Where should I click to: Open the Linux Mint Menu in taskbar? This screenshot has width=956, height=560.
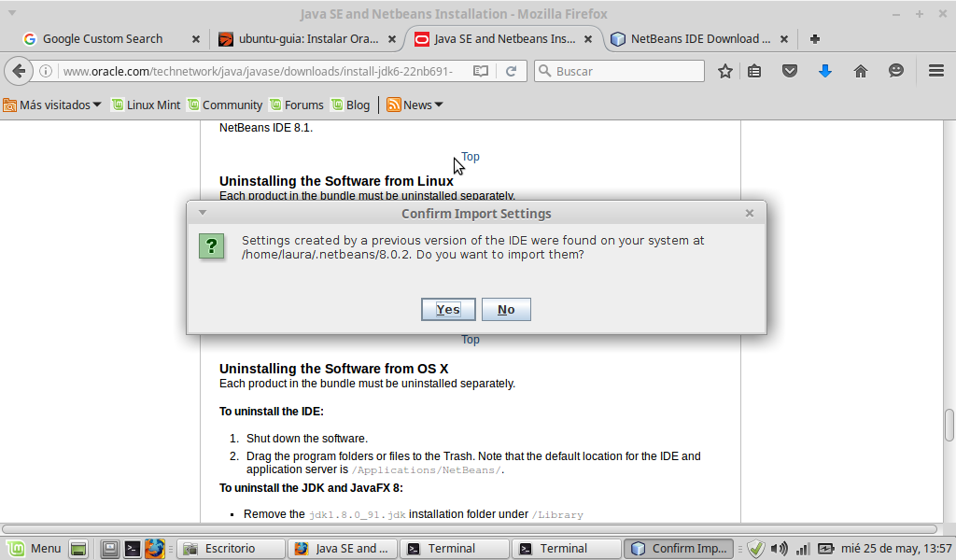pos(35,549)
